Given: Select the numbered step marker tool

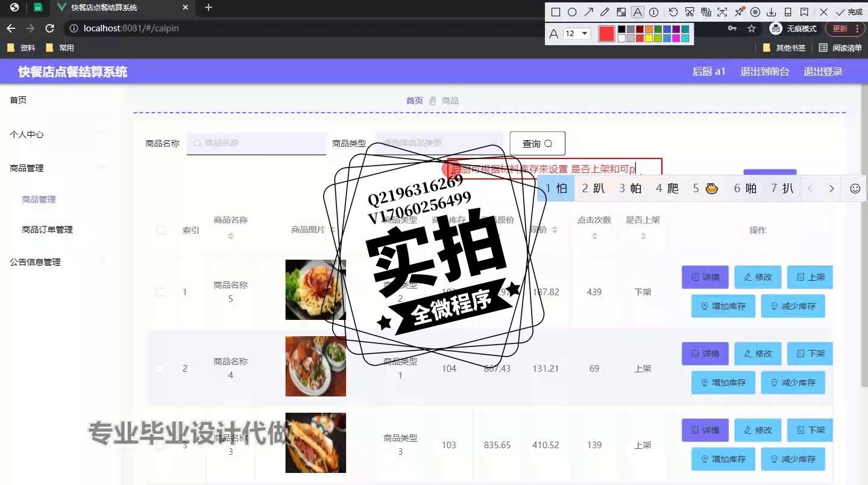Looking at the screenshot, I should (x=653, y=12).
